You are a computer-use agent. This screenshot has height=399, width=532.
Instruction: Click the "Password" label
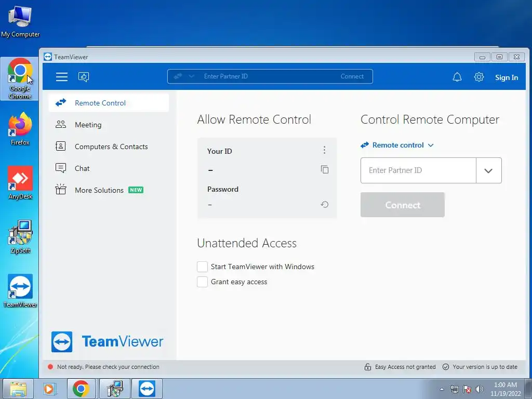(222, 189)
